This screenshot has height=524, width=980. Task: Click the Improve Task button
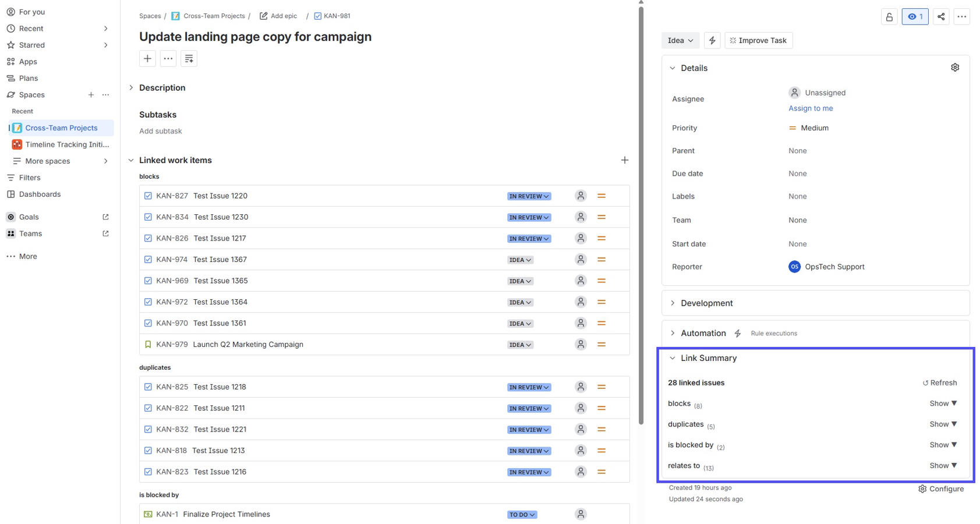758,40
